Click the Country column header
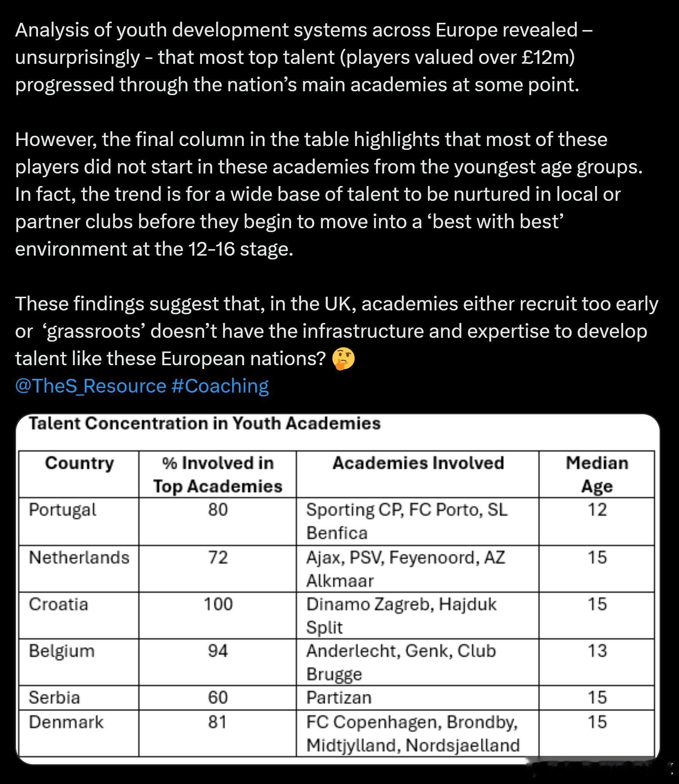Viewport: 679px width, 784px height. [x=79, y=463]
